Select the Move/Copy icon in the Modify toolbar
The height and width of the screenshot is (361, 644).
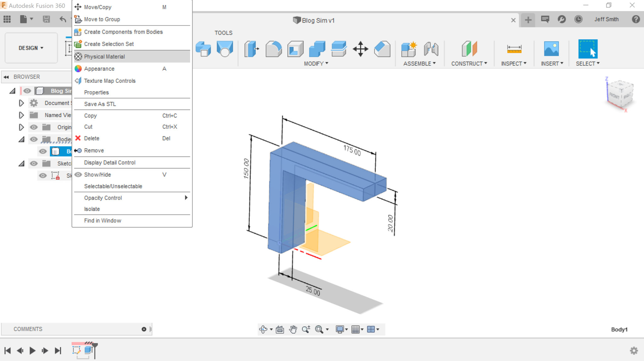pyautogui.click(x=361, y=49)
